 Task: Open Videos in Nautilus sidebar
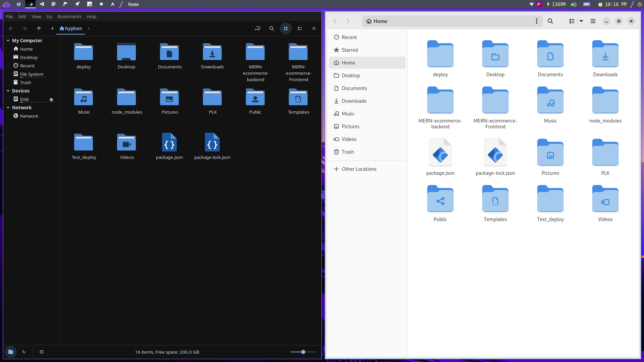(x=367, y=139)
